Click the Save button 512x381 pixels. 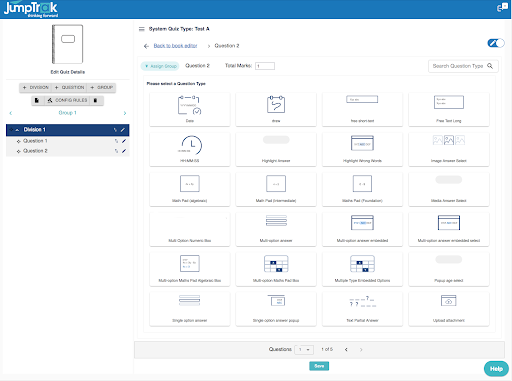click(x=319, y=366)
